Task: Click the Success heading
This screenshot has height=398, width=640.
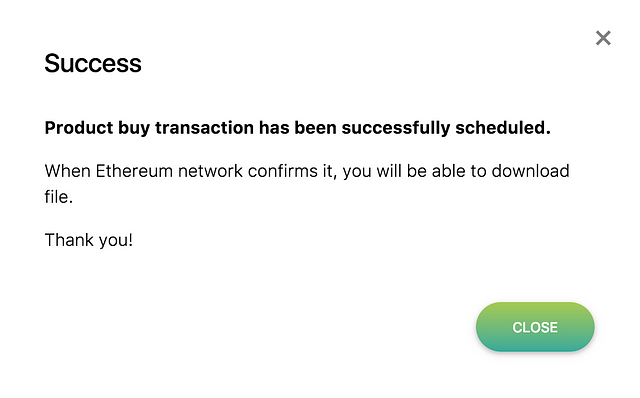Action: (x=93, y=63)
